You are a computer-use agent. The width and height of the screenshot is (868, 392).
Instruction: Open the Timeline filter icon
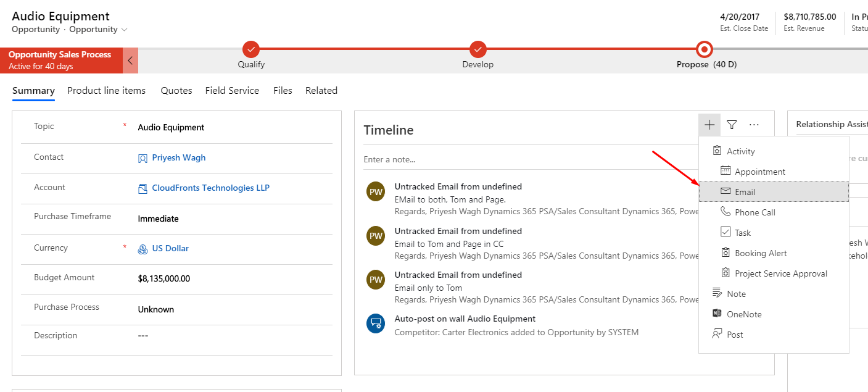click(x=732, y=124)
